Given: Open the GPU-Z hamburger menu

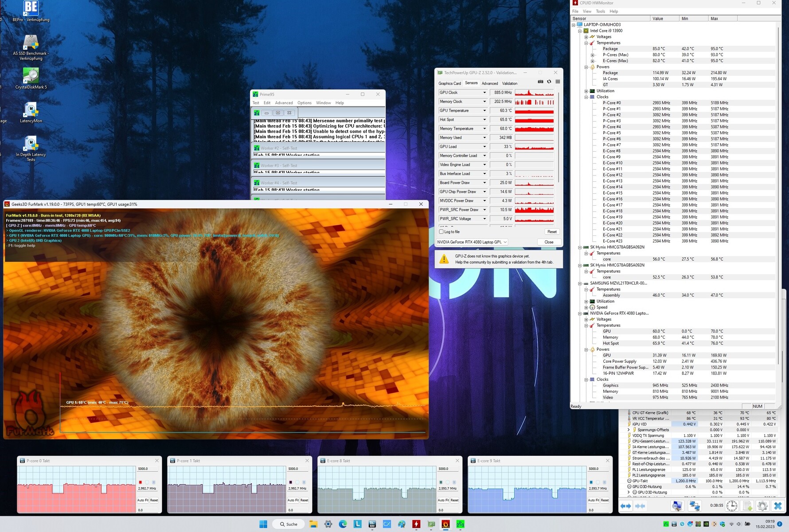Looking at the screenshot, I should (558, 82).
